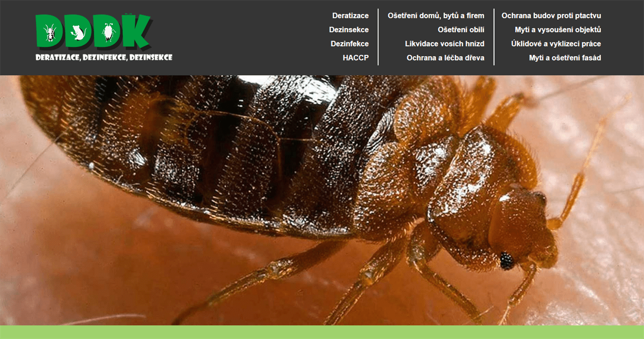Open the DDDK logo homepage link
This screenshot has height=339, width=644.
point(104,38)
